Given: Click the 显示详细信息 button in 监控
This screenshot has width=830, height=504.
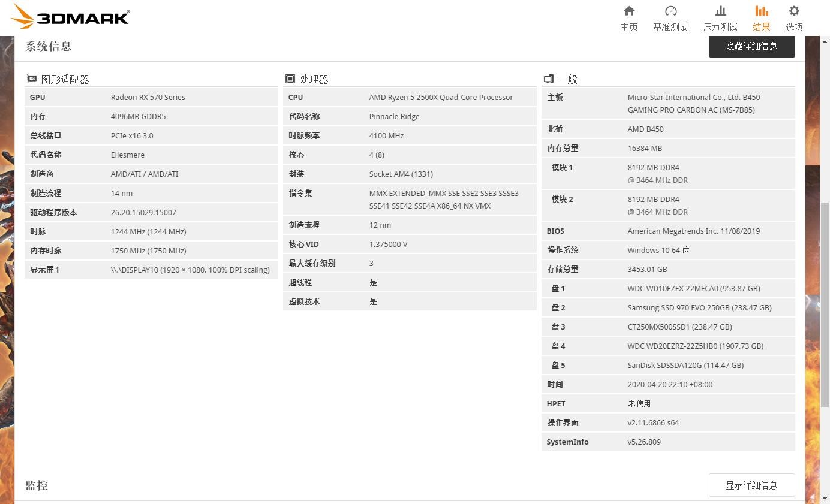Looking at the screenshot, I should click(x=752, y=485).
